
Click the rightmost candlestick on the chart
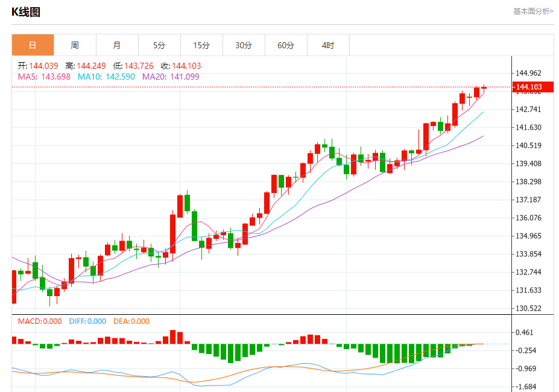point(484,87)
